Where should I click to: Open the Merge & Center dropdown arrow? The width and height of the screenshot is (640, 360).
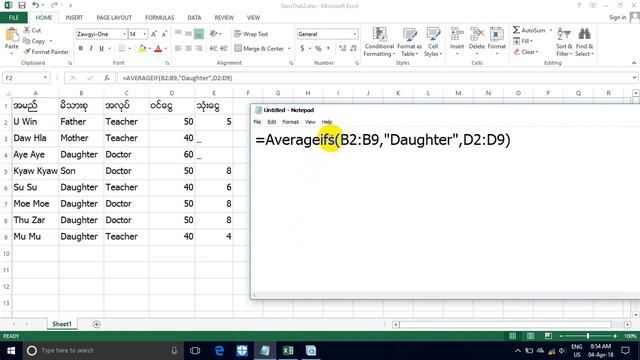point(289,49)
